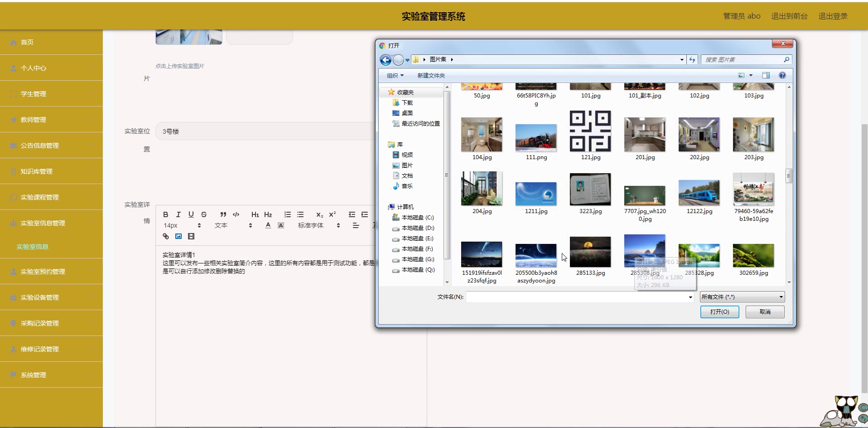Insert an image in the editor
Screen dimensions: 868x428
click(x=178, y=236)
